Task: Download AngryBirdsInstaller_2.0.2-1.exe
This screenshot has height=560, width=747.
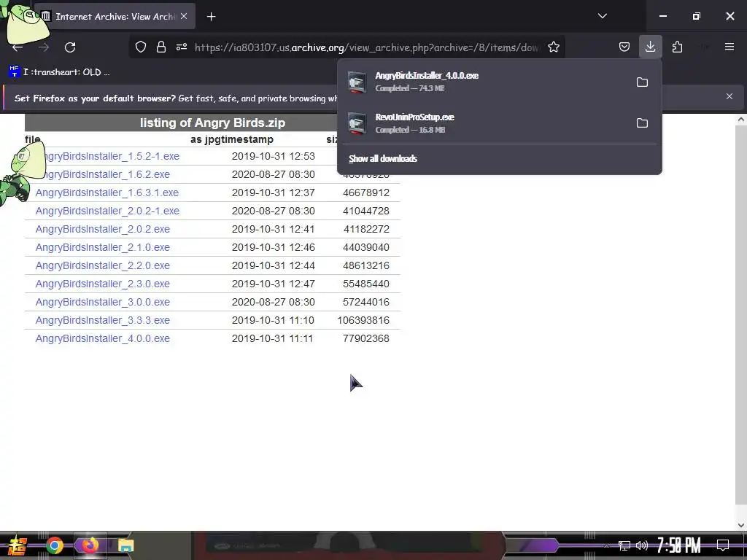Action: click(107, 211)
